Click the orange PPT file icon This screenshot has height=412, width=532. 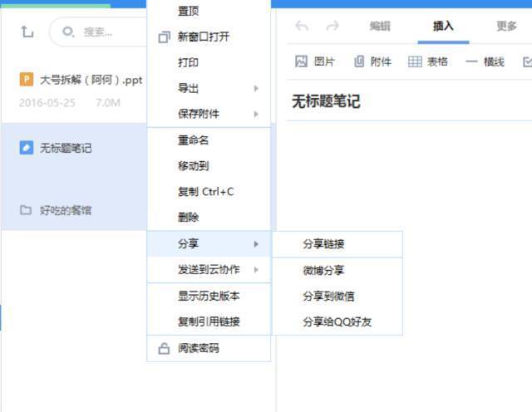click(x=27, y=80)
